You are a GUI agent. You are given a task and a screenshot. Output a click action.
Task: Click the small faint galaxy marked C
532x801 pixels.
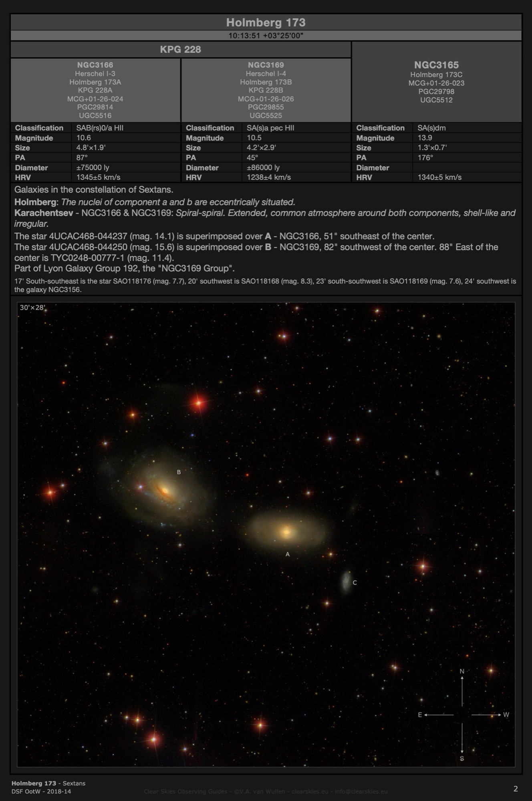point(346,581)
